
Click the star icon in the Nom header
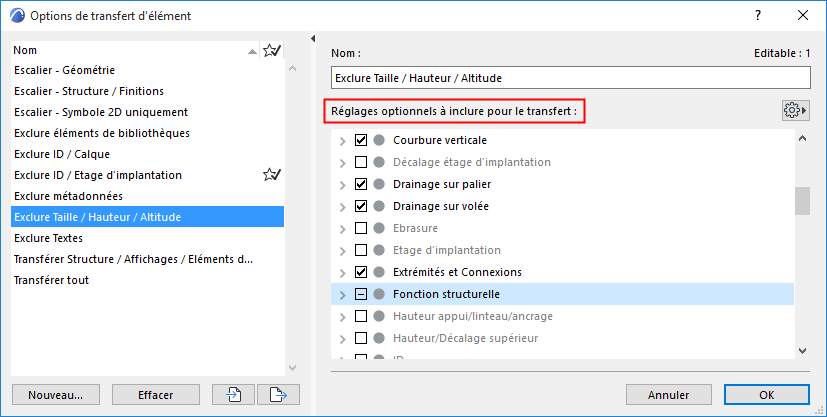tap(271, 50)
